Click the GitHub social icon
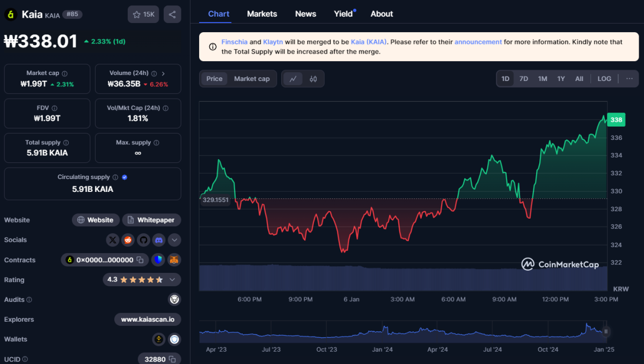 point(143,240)
